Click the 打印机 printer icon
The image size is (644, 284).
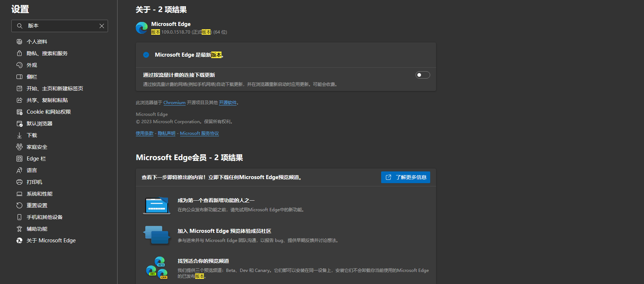[19, 182]
